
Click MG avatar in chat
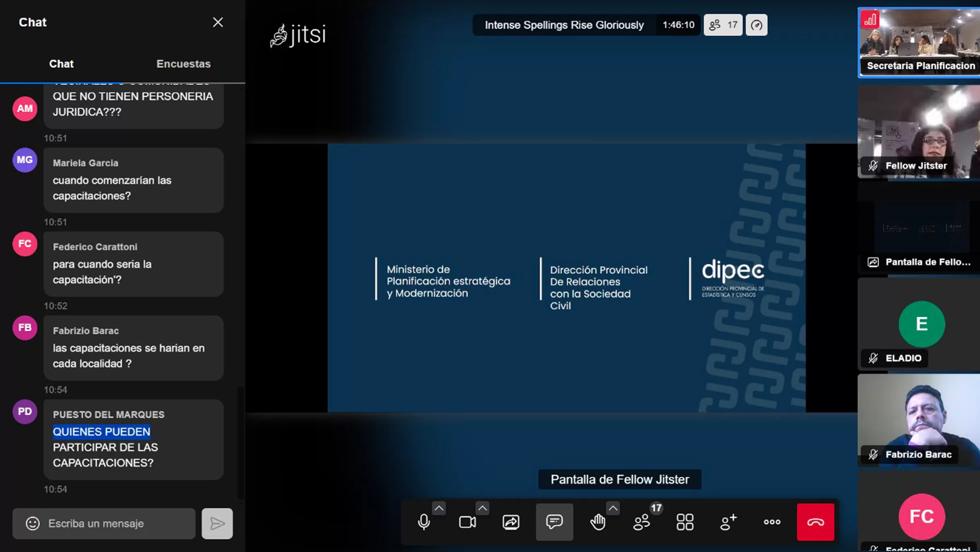click(x=25, y=160)
